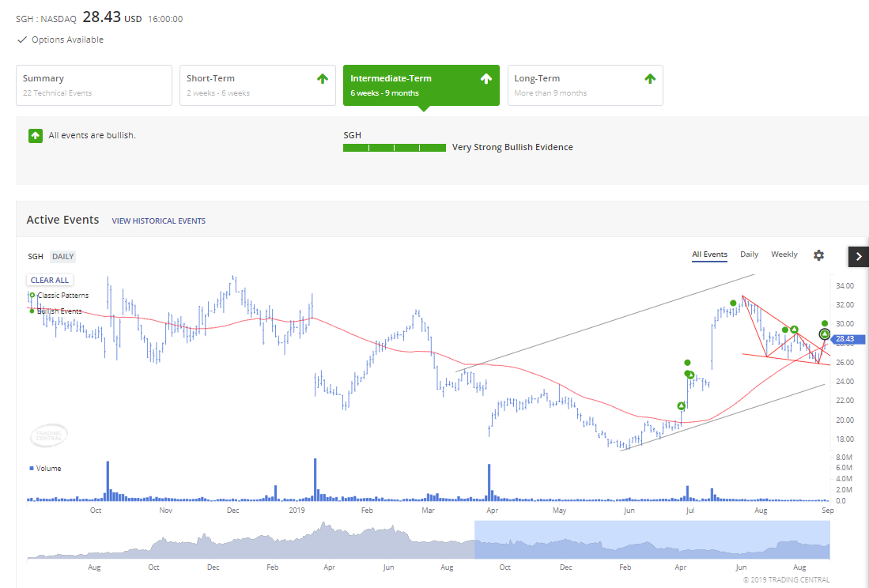Switch the chart to Weekly events

coord(784,254)
